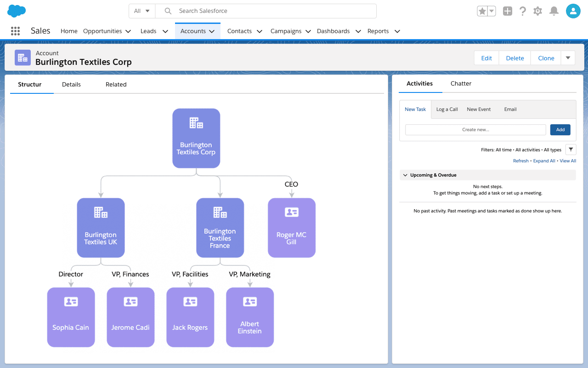The width and height of the screenshot is (588, 368).
Task: Open the Opportunities tab
Action: click(x=102, y=31)
